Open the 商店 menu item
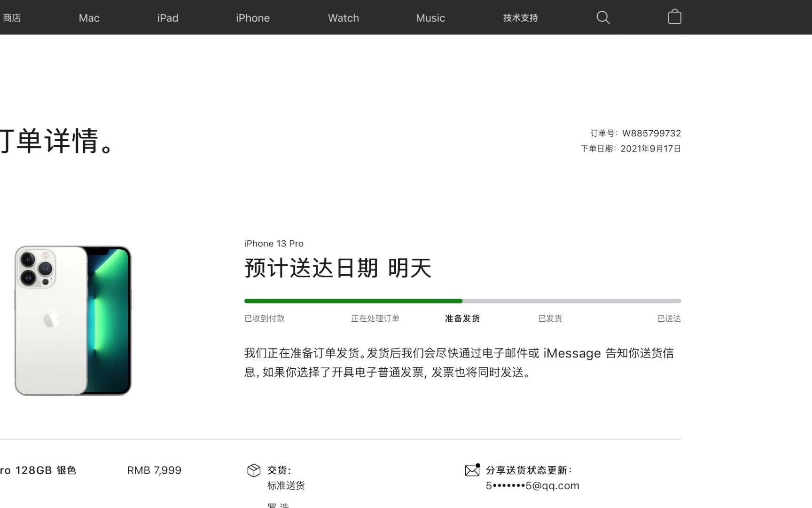 tap(11, 18)
